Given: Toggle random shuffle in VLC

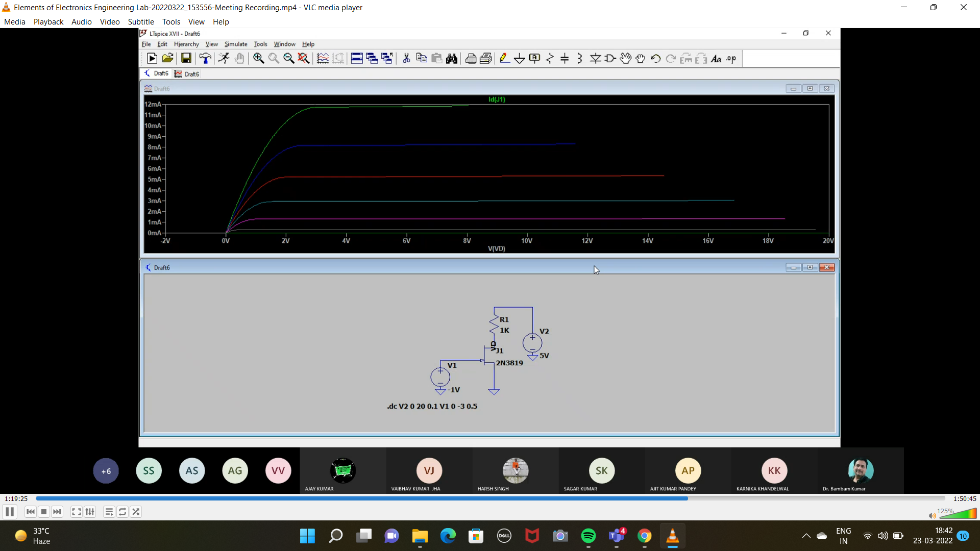Looking at the screenshot, I should point(136,512).
